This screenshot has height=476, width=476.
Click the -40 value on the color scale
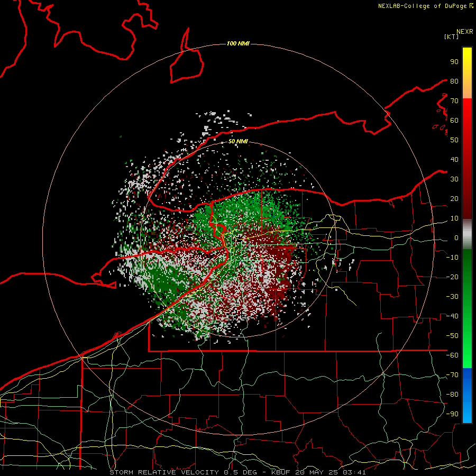click(x=452, y=316)
